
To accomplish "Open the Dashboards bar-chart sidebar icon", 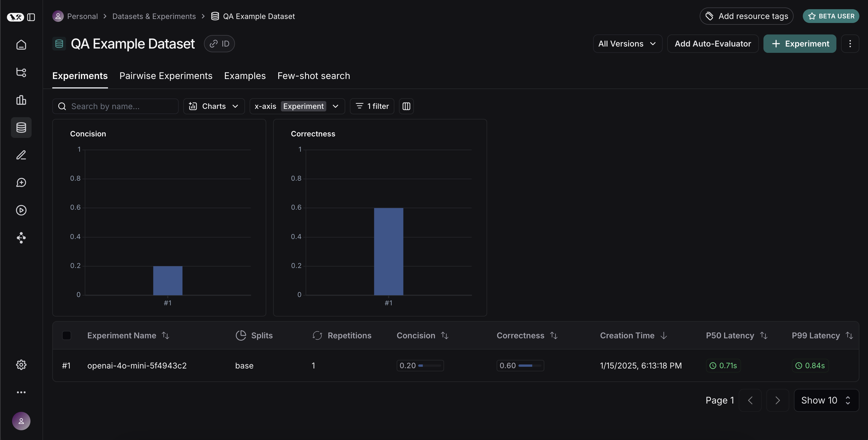I will click(x=21, y=100).
